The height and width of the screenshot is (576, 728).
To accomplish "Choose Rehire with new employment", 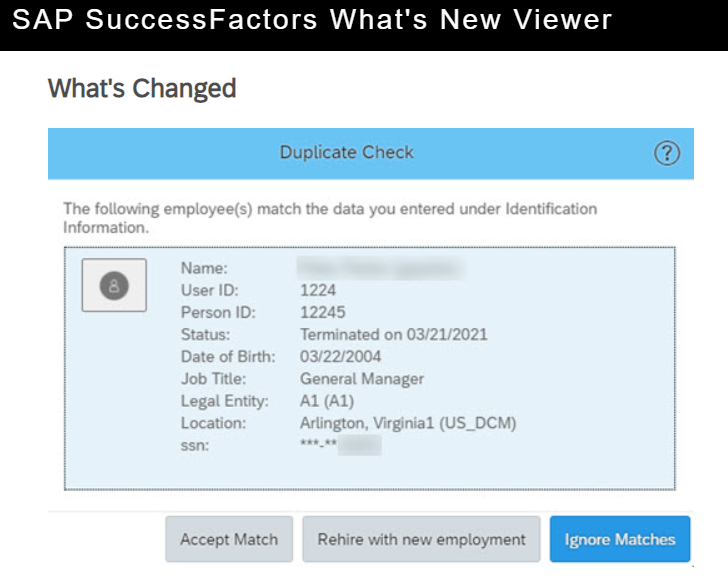I will (x=421, y=539).
